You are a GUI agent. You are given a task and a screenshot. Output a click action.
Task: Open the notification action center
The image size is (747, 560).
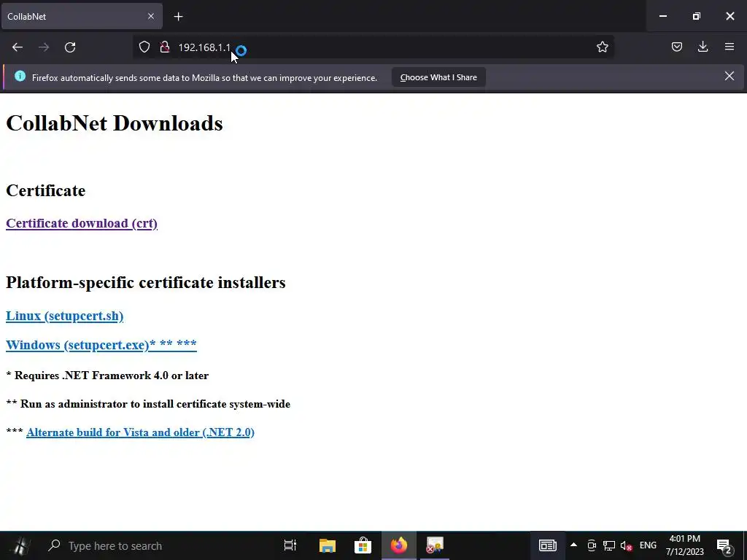click(x=724, y=546)
